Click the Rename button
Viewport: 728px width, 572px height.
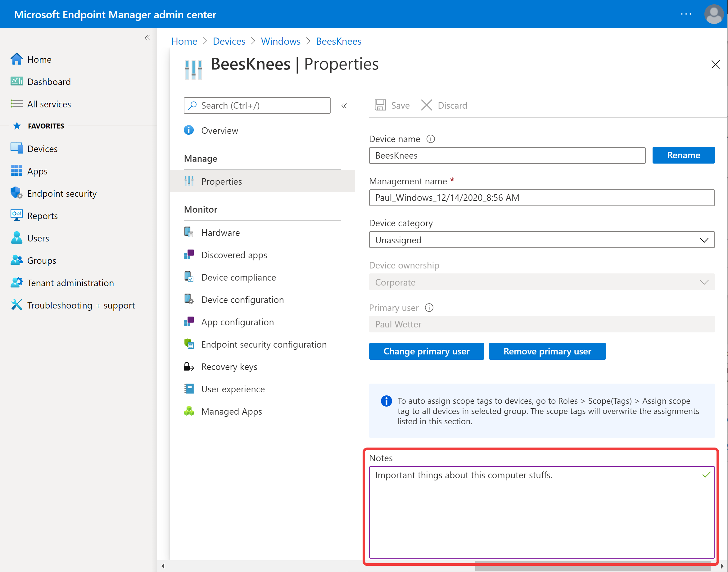click(683, 155)
